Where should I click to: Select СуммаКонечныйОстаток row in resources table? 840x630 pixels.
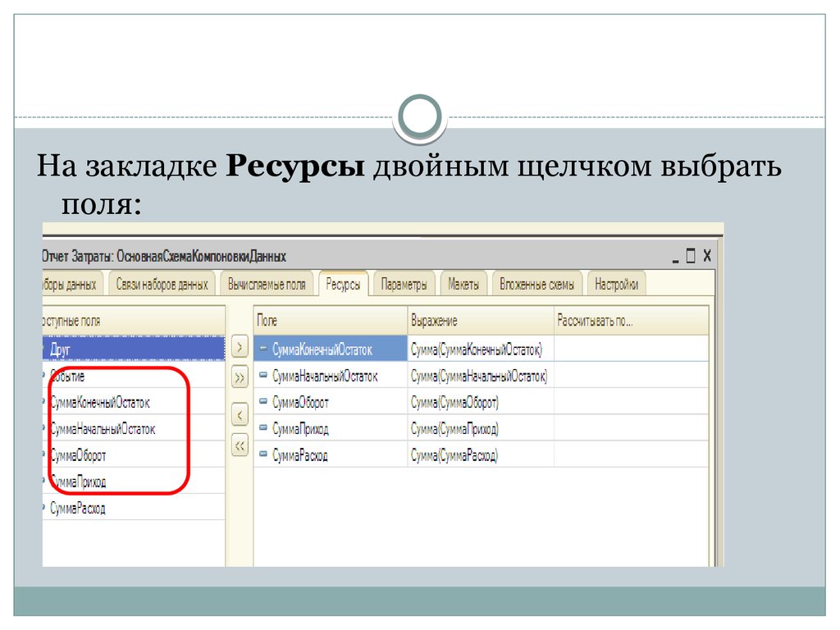pos(481,349)
